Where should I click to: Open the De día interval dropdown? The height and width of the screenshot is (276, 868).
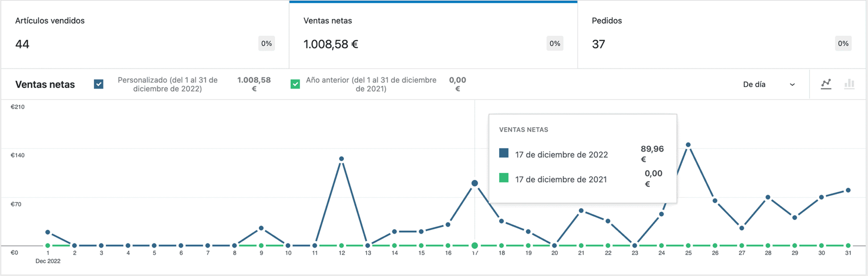click(x=768, y=84)
